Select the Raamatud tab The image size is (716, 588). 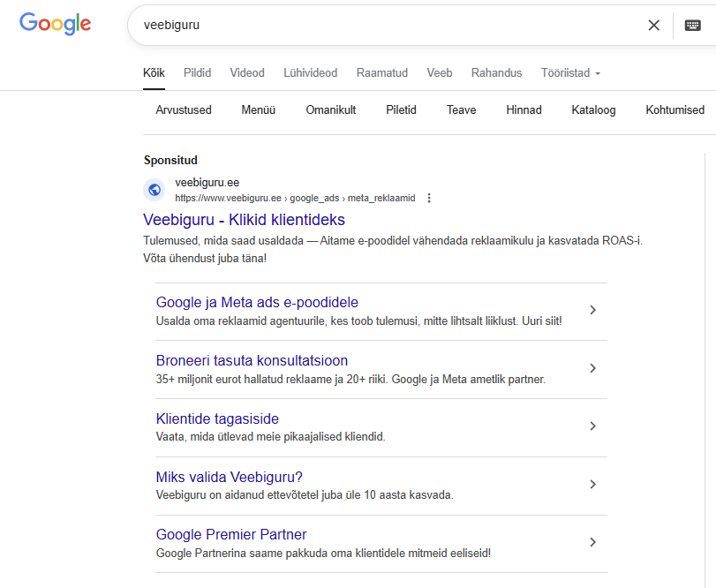(382, 73)
